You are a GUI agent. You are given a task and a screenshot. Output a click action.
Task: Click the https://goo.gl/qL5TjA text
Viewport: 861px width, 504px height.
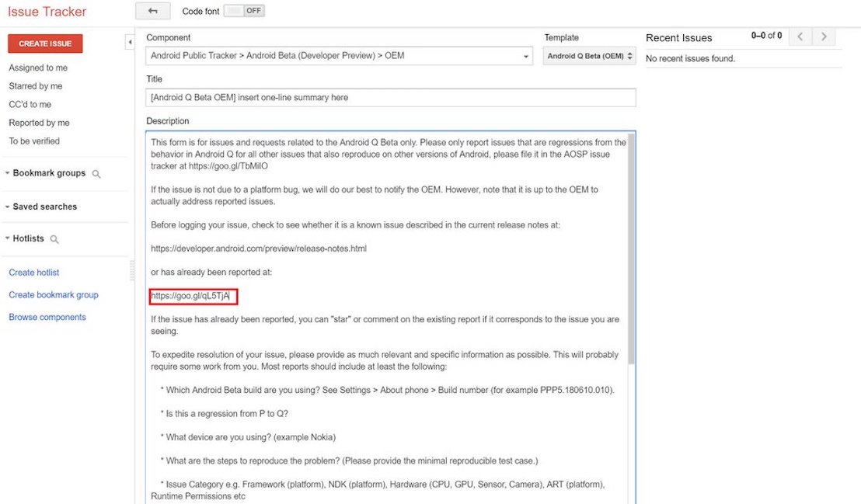pos(190,296)
